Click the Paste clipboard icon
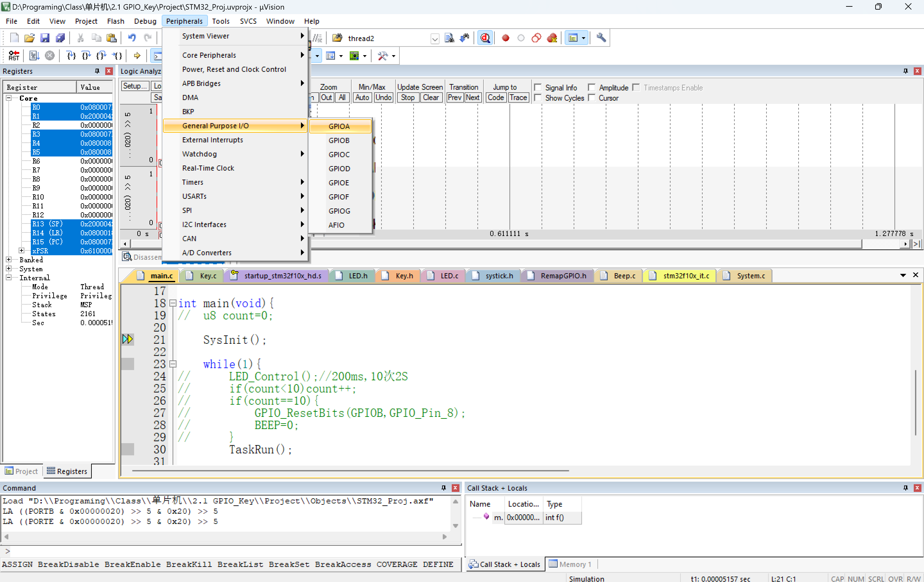The width and height of the screenshot is (924, 582). (x=111, y=38)
